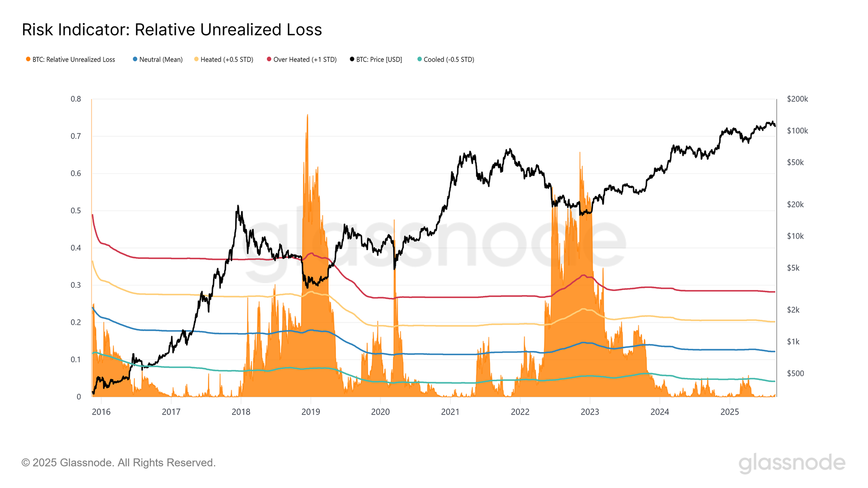Screen dimensions: 868x488
Task: Hide the Cooled (-0.5 STD) series
Action: [x=446, y=59]
